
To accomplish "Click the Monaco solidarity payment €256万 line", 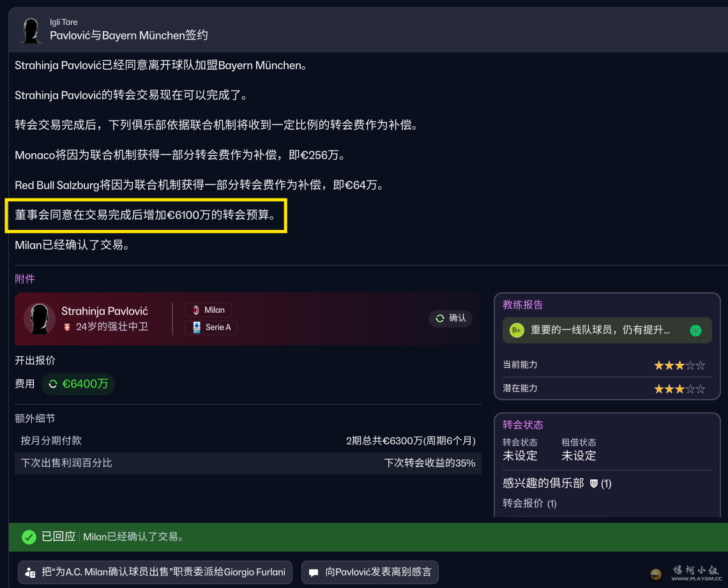I will point(180,155).
